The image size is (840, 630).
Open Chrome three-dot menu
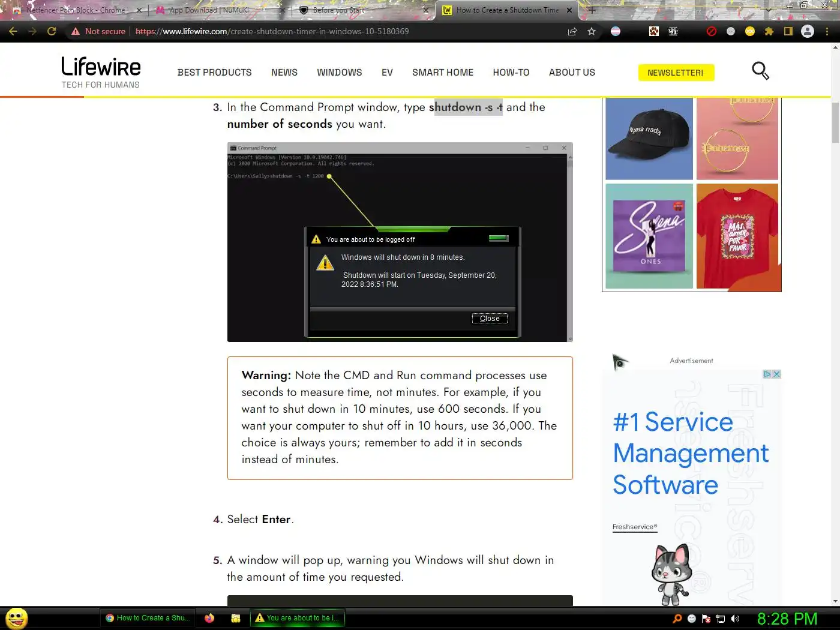tap(827, 31)
